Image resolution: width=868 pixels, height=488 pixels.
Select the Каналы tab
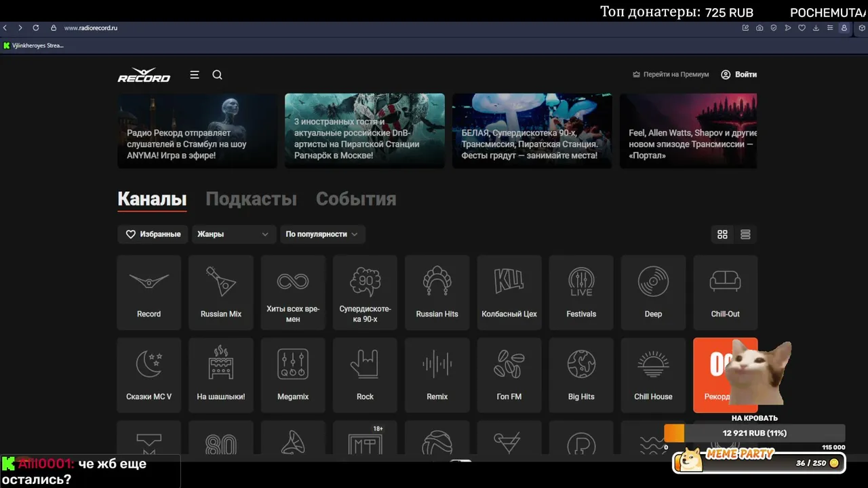coord(152,199)
